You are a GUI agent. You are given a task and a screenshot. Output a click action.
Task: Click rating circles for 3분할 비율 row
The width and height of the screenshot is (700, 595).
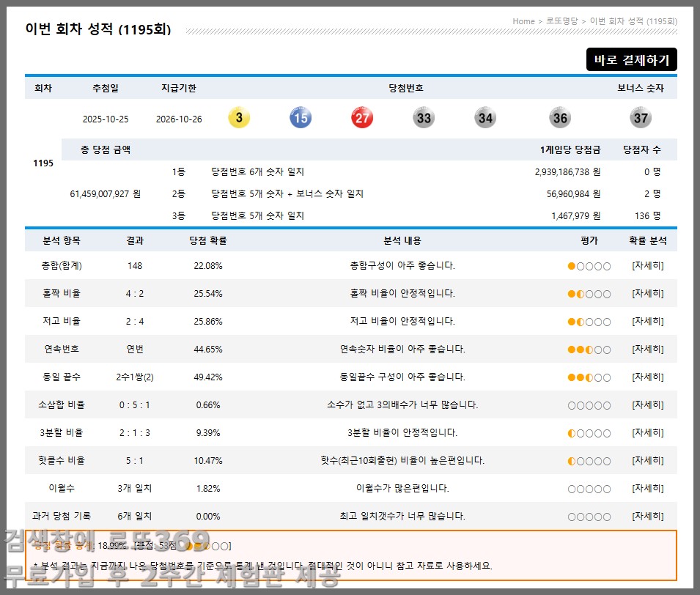[589, 433]
